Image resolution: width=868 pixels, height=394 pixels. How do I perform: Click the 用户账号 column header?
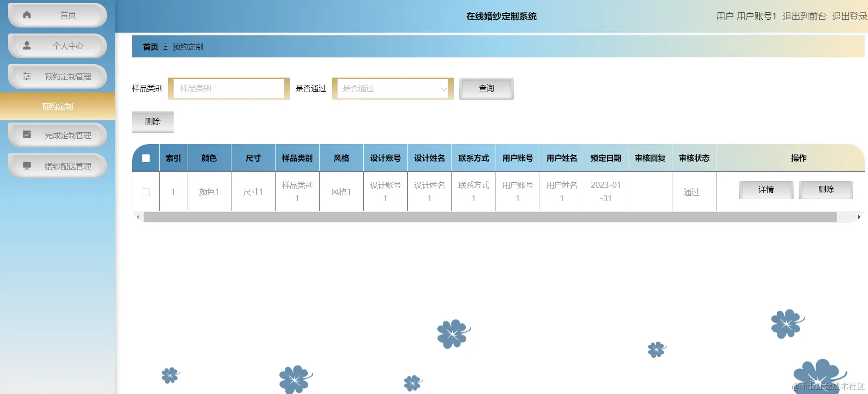click(x=518, y=158)
